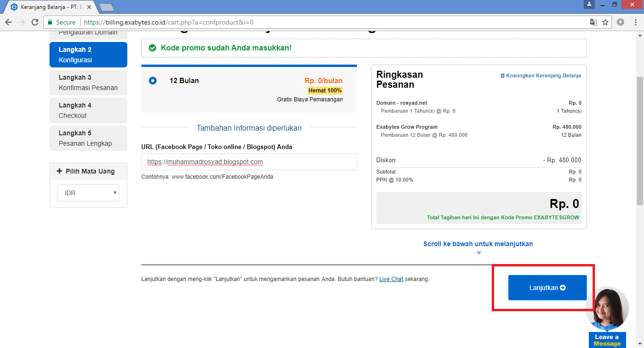Click Kosongkan Keranjang Belanja link
Screen dimensions: 644x348
coord(541,75)
